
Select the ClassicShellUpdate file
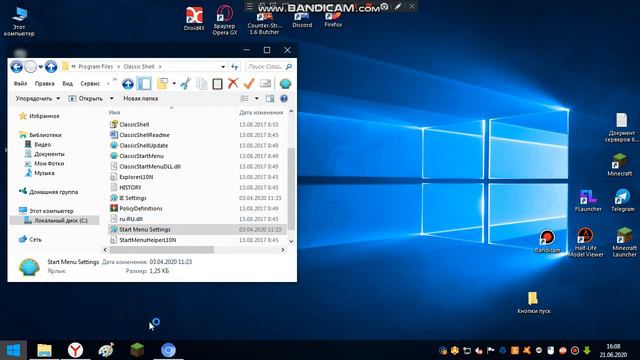[143, 145]
